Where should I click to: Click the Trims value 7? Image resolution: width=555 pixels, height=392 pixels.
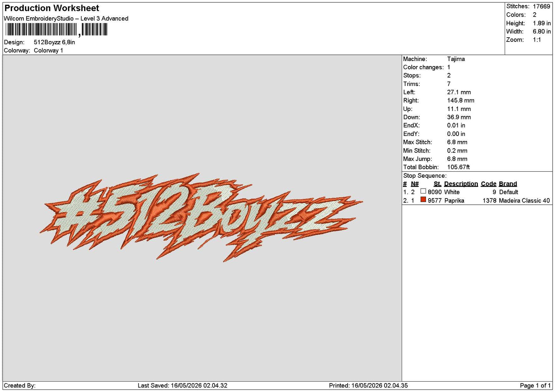[449, 84]
